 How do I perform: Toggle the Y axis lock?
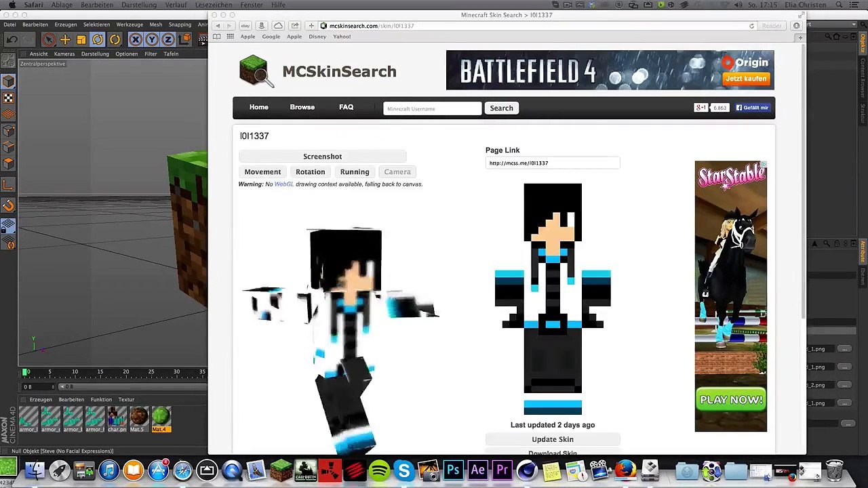tap(152, 40)
